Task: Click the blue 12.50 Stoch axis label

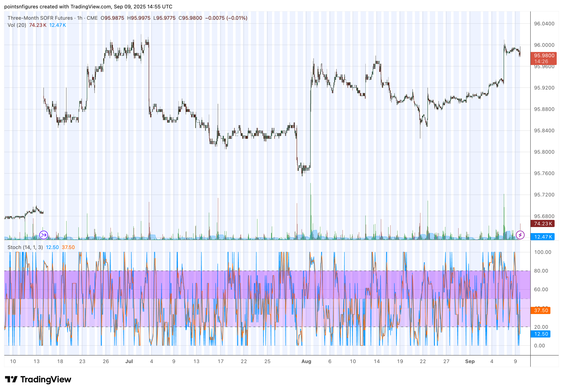Action: click(x=541, y=334)
